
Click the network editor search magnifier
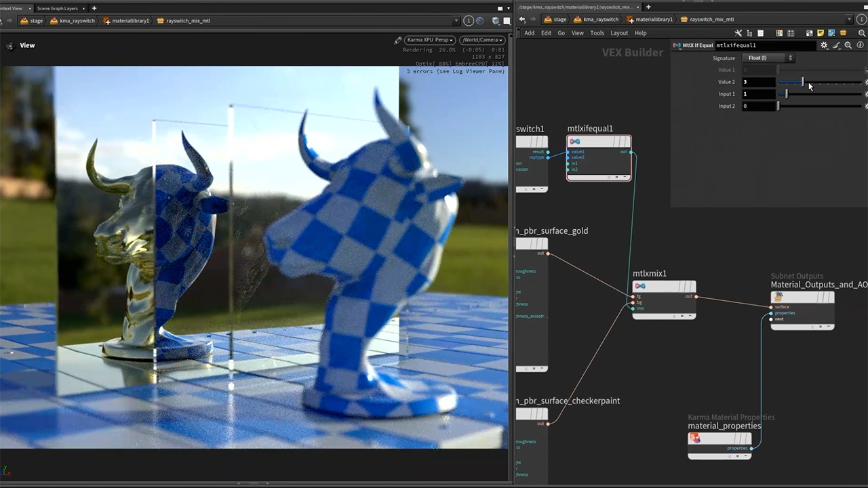(x=862, y=33)
